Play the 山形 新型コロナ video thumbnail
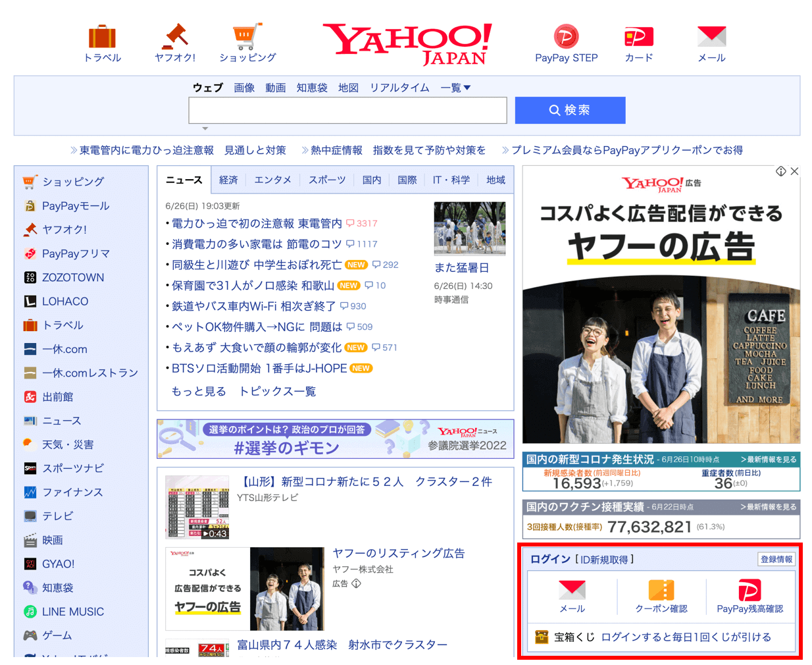 (197, 507)
